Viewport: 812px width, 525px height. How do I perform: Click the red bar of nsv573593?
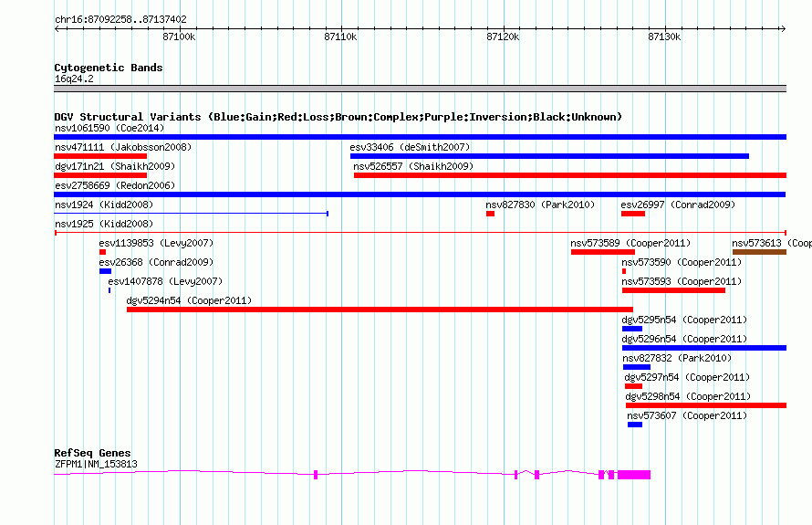(673, 290)
